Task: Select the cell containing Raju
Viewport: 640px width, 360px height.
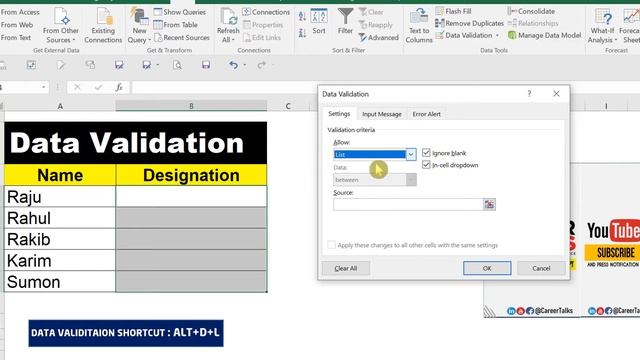Action: (60, 197)
